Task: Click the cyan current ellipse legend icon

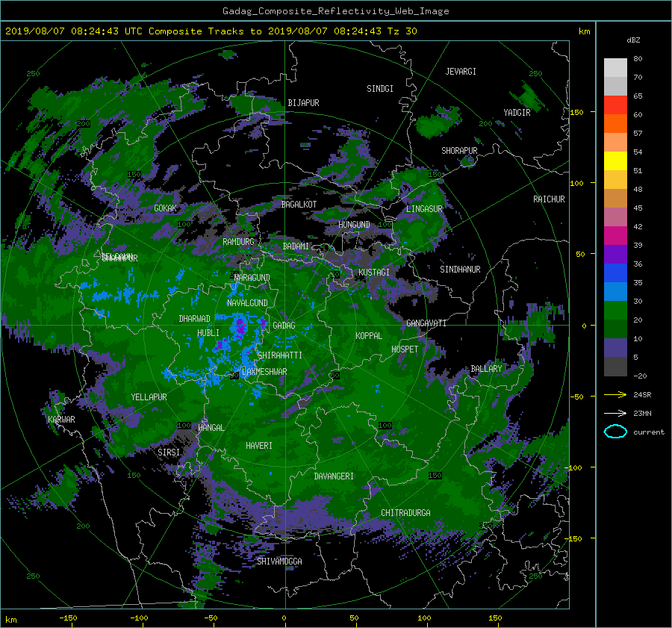Action: point(615,432)
